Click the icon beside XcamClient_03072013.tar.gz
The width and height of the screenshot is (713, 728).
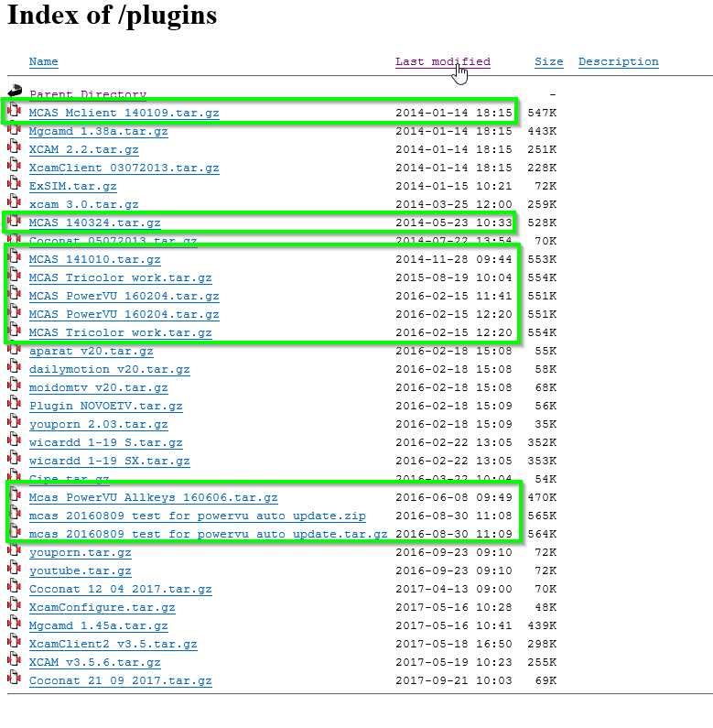point(15,165)
